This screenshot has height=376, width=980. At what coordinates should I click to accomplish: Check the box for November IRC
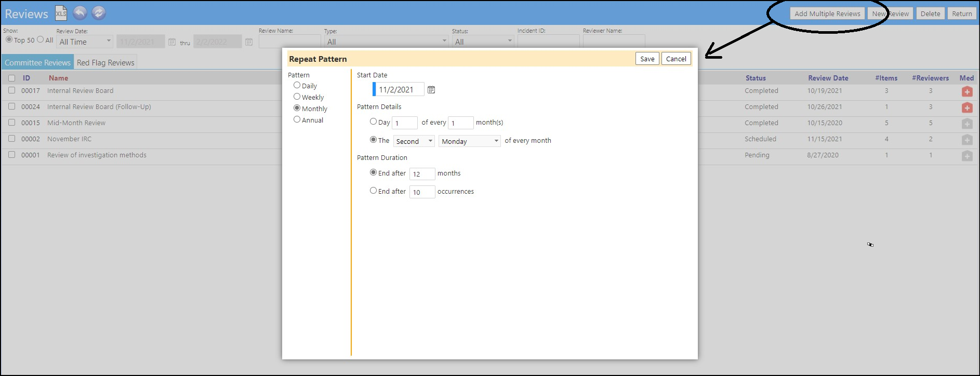(x=11, y=139)
